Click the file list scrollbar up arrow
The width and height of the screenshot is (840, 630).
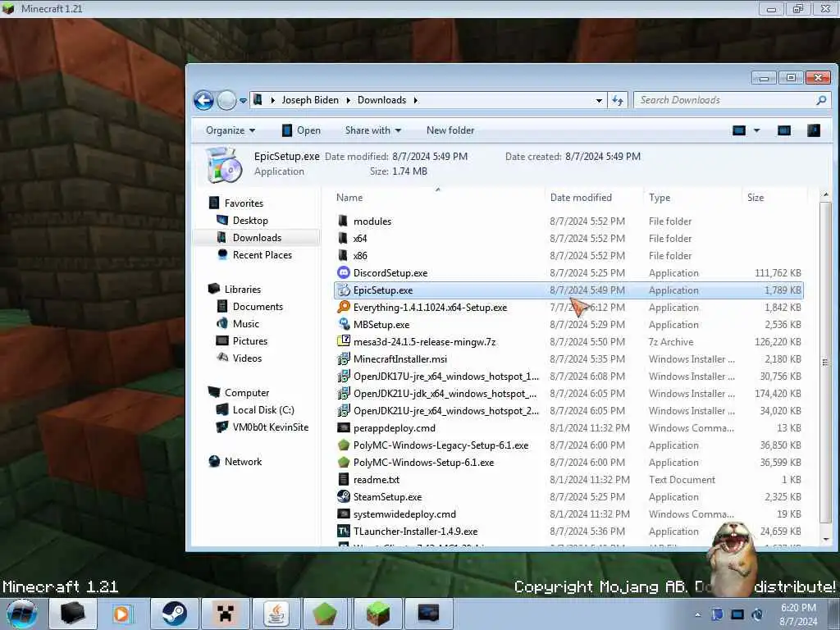pyautogui.click(x=825, y=195)
